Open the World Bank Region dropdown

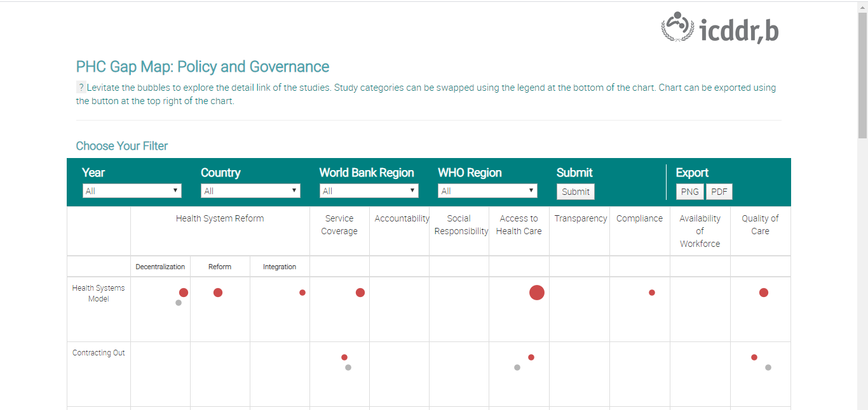pos(369,191)
